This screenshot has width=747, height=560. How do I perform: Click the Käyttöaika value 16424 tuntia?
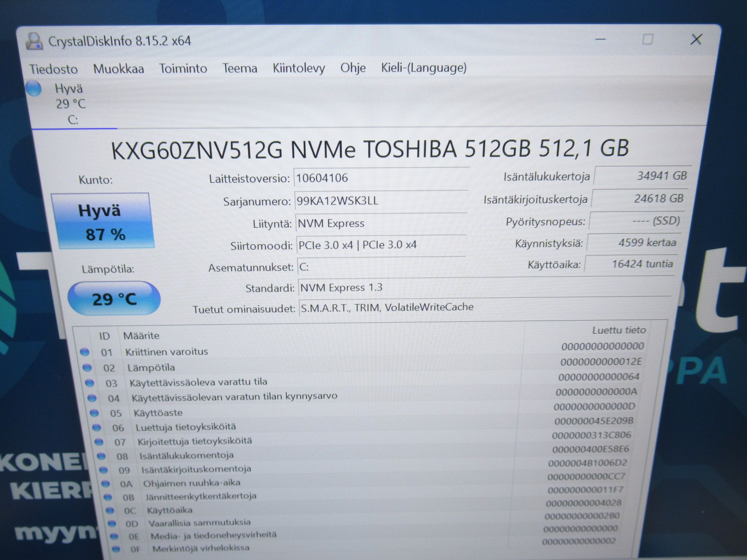(631, 264)
